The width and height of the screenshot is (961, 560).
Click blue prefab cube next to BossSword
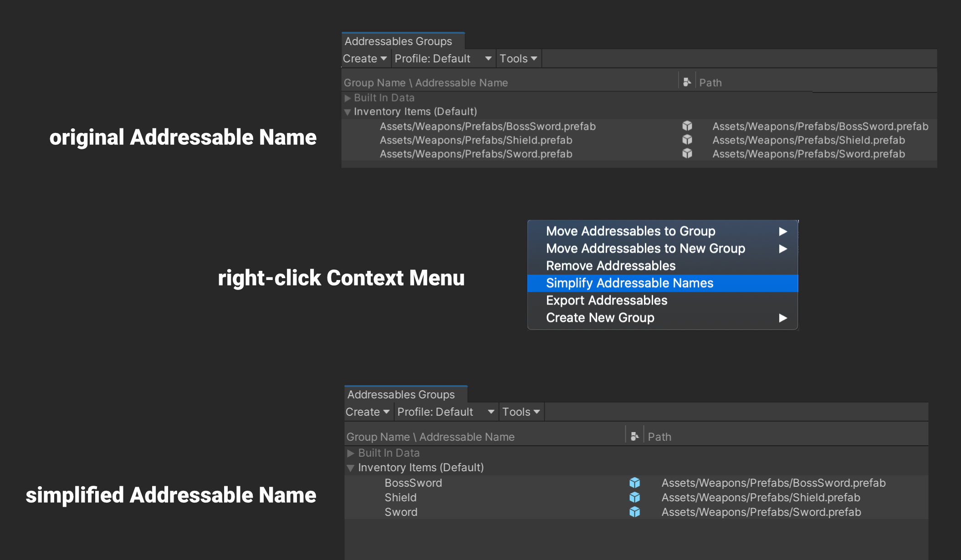634,483
